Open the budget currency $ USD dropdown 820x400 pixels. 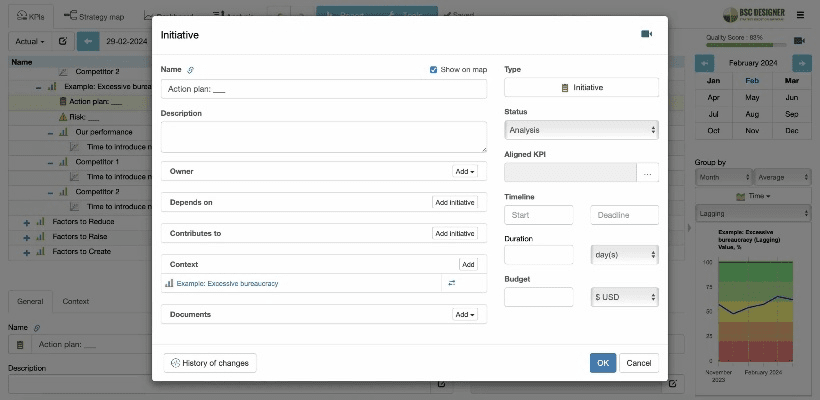pos(624,297)
